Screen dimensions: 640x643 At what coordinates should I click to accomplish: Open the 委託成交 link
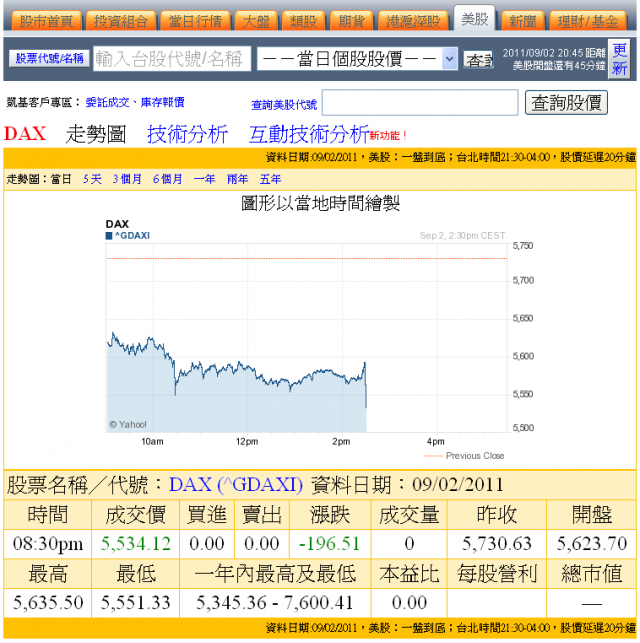107,102
